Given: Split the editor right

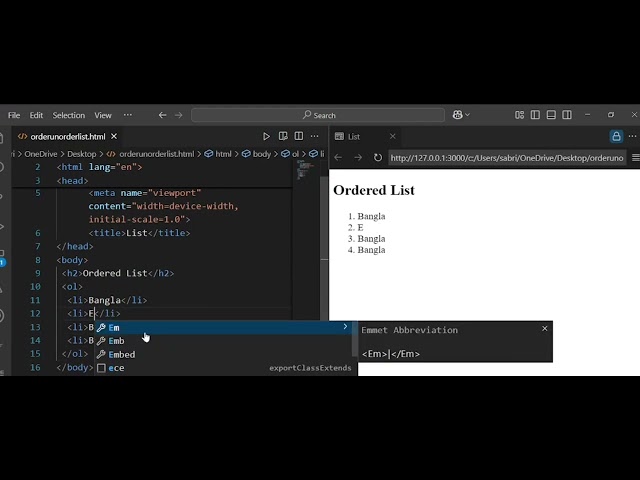Looking at the screenshot, I should coord(299,136).
